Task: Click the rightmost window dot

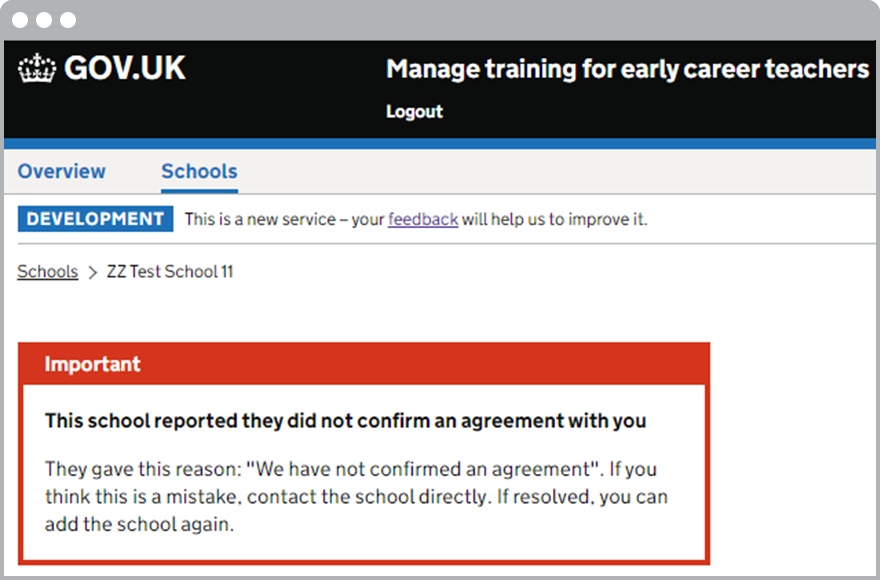Action: coord(68,20)
